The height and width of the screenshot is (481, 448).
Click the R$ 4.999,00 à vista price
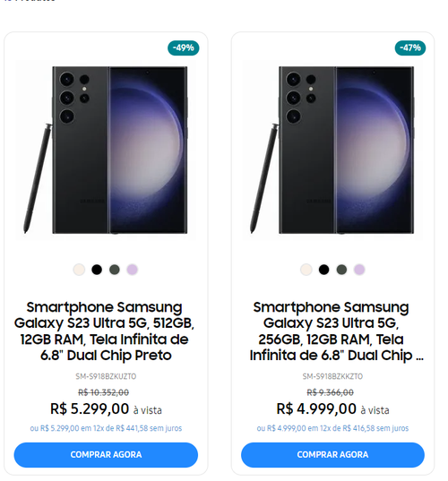click(332, 409)
